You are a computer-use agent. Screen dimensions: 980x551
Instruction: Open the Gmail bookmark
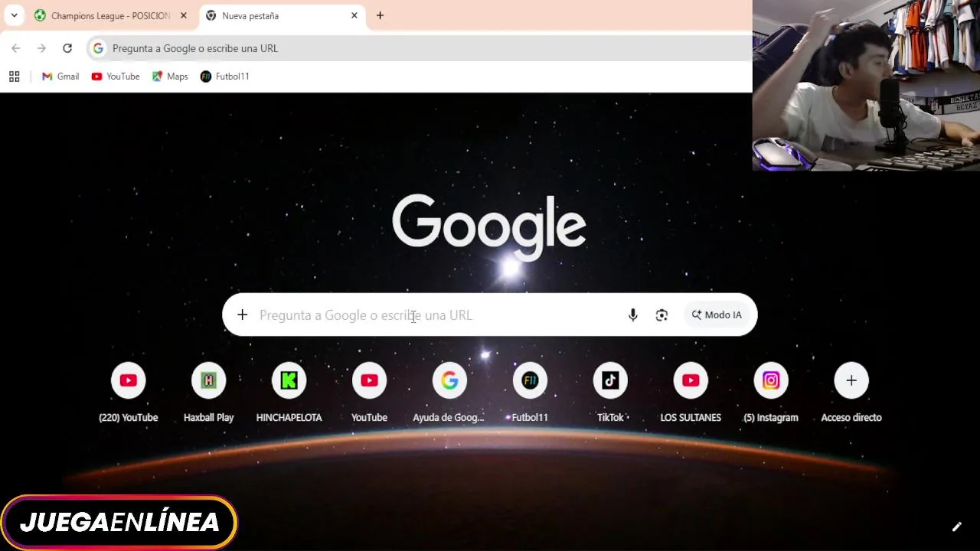(x=60, y=77)
